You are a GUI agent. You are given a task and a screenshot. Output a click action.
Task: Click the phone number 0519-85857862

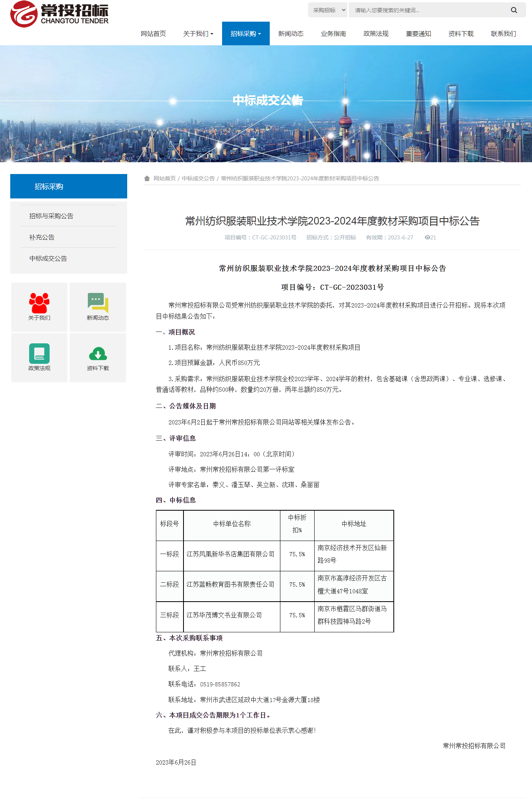[220, 684]
